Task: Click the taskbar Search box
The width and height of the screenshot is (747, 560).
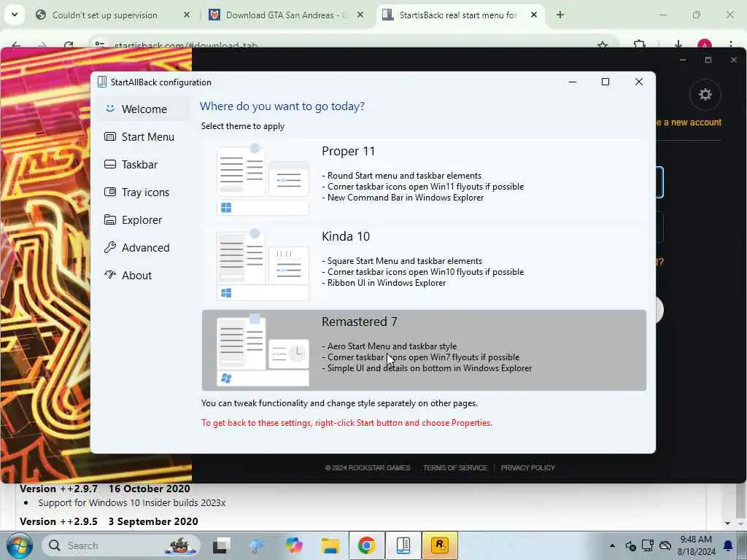Action: click(122, 545)
